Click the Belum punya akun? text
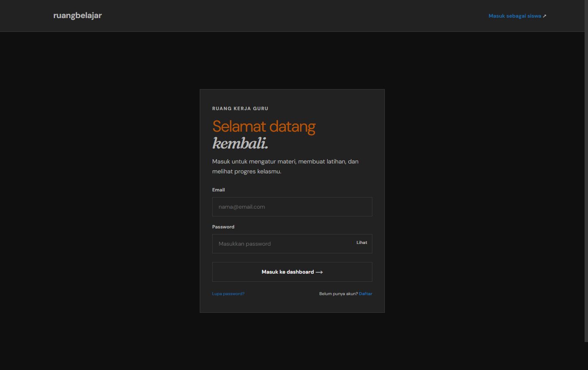The height and width of the screenshot is (370, 588). coord(338,294)
